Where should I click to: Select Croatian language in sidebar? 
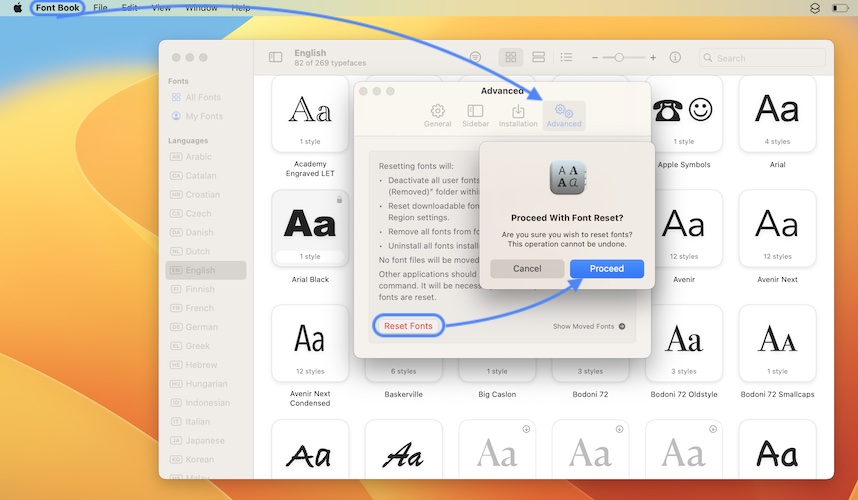(206, 194)
